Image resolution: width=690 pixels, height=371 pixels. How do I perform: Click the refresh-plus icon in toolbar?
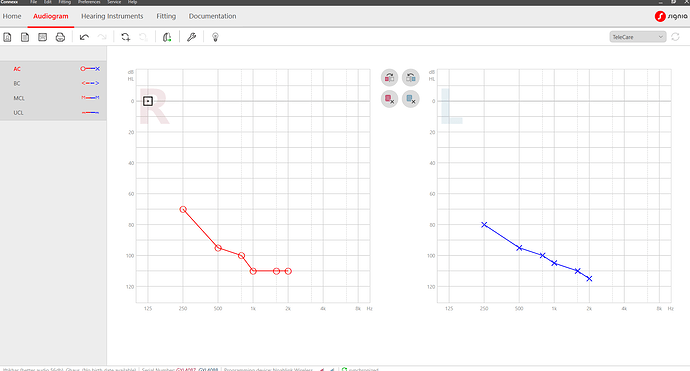tap(125, 37)
